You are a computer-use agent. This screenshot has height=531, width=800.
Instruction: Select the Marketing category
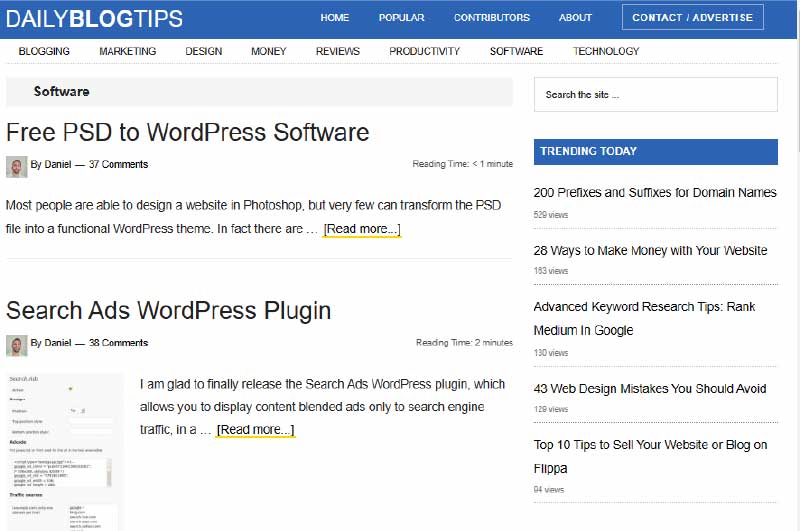click(x=128, y=51)
